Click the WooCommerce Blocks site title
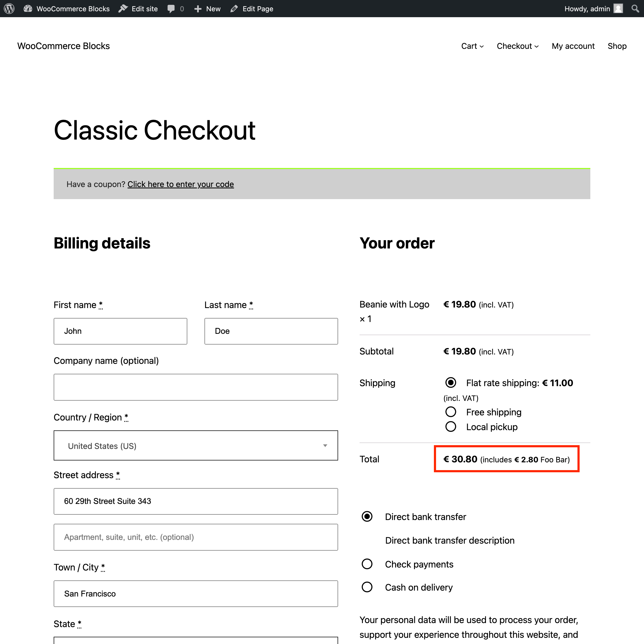This screenshot has height=644, width=644. tap(63, 46)
